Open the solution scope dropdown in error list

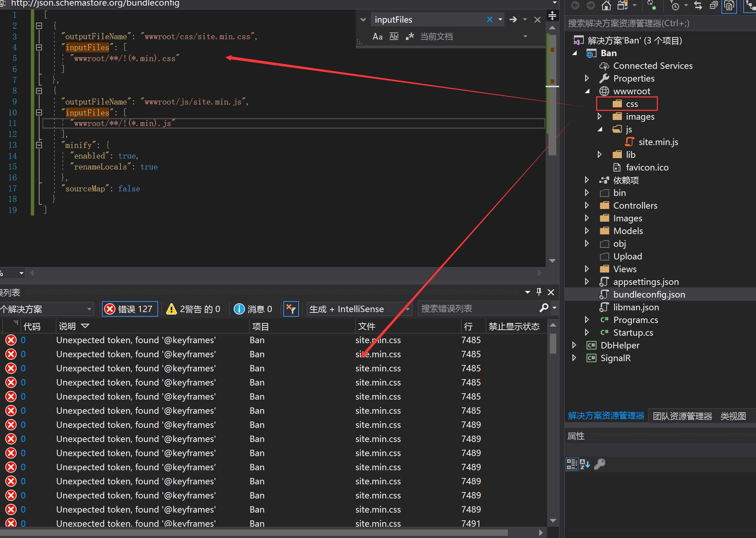coord(47,309)
